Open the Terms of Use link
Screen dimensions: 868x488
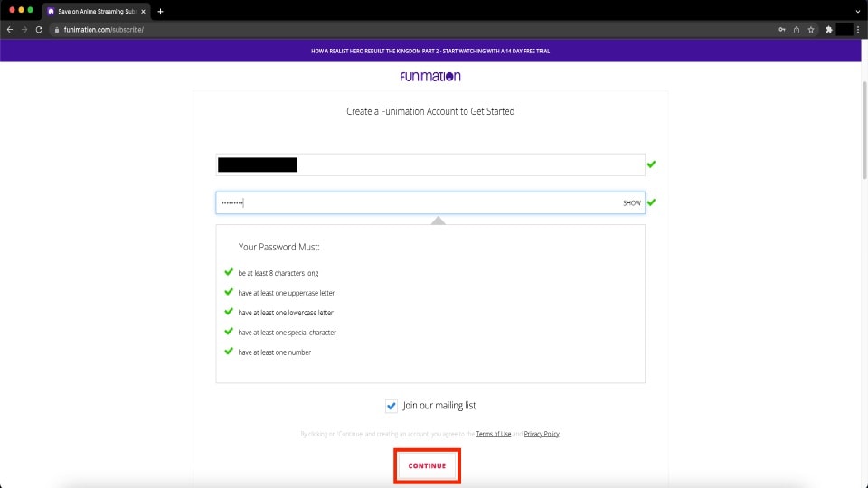tap(494, 434)
